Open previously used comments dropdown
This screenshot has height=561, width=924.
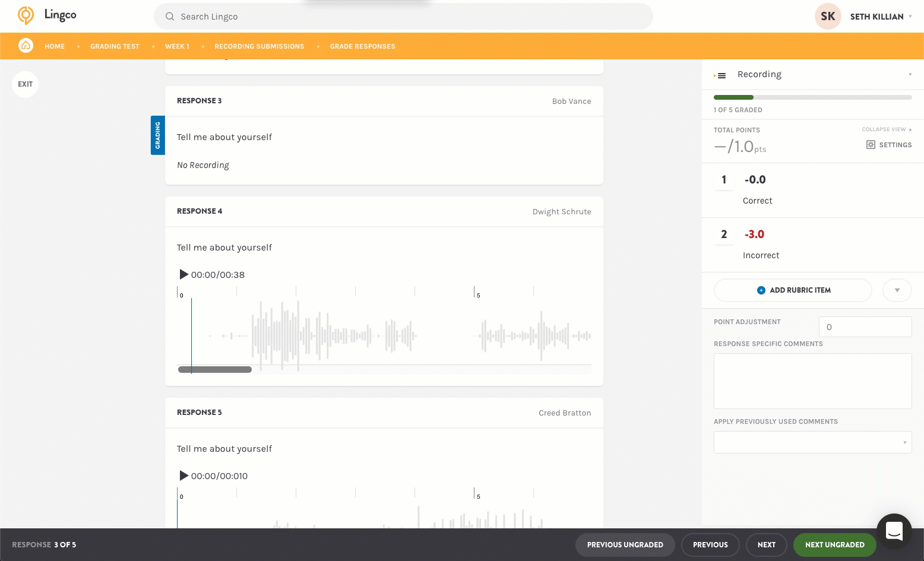point(812,442)
